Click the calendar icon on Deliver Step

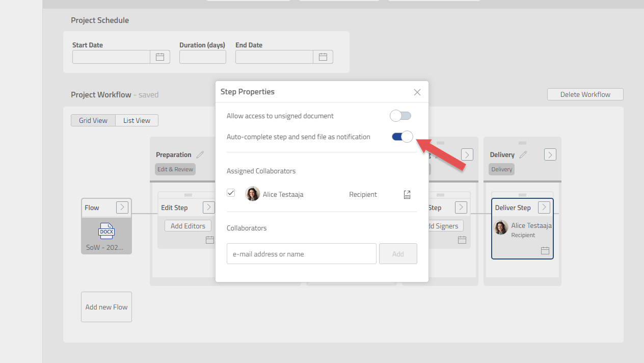(x=545, y=250)
